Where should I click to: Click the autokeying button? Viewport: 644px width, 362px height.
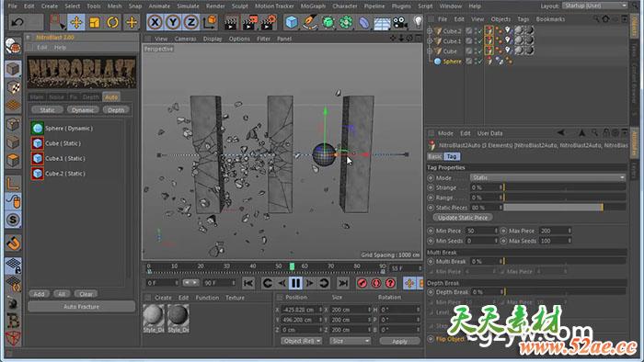point(376,283)
